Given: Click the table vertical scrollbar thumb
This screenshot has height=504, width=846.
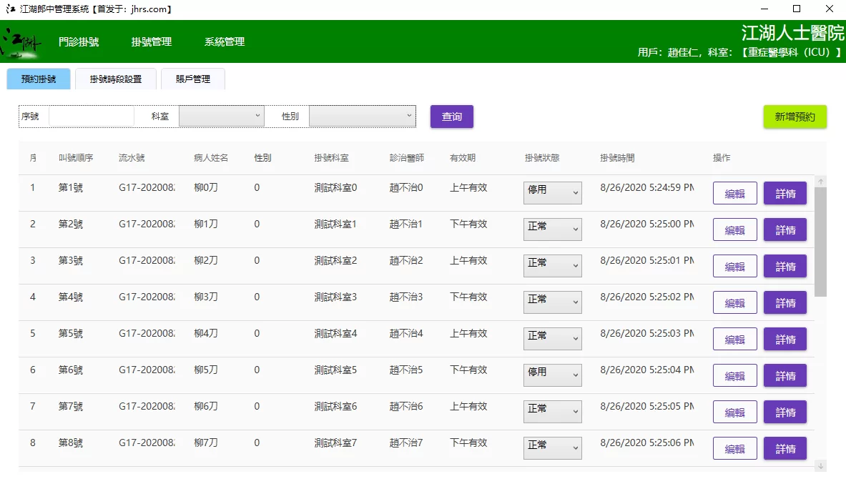Looking at the screenshot, I should [x=820, y=241].
